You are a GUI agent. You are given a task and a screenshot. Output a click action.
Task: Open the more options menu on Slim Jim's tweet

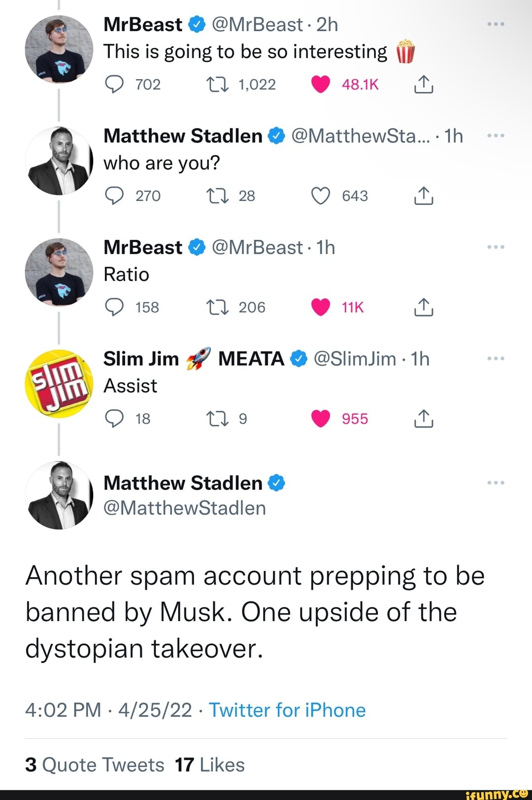click(x=496, y=358)
